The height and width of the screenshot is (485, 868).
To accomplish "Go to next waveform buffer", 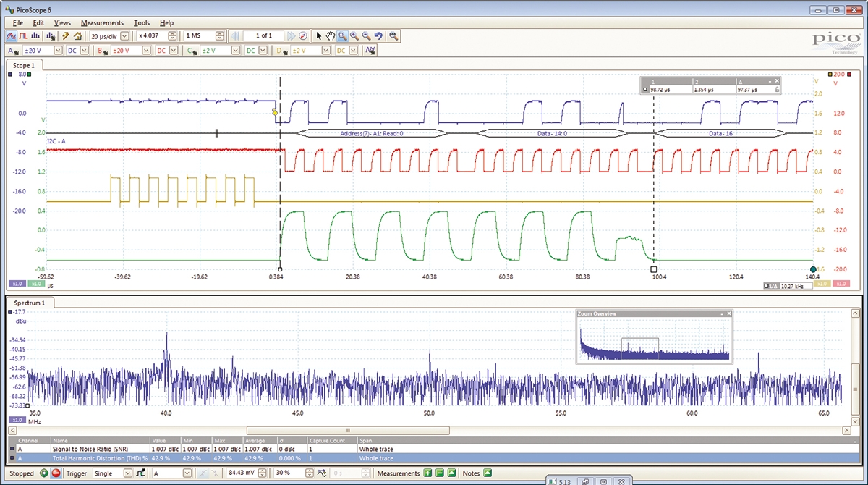I will 291,35.
